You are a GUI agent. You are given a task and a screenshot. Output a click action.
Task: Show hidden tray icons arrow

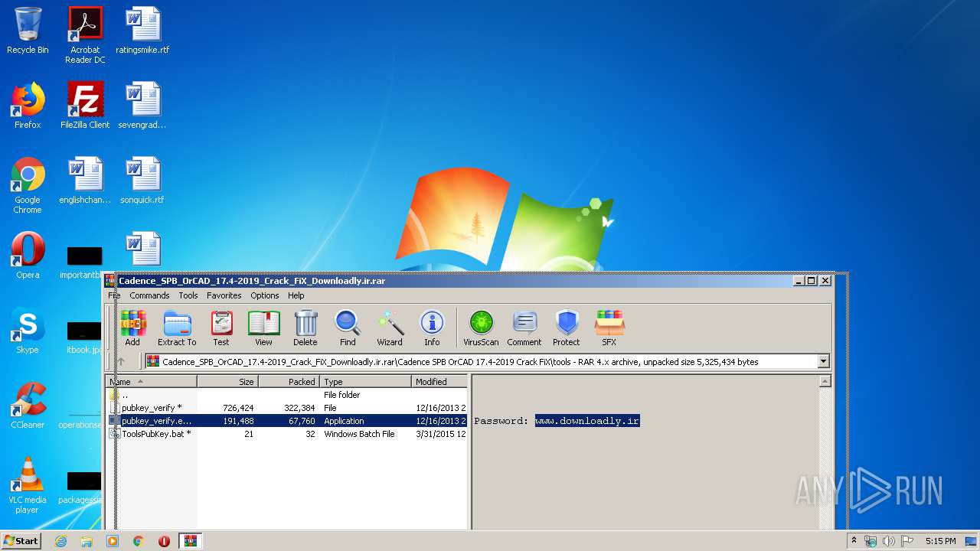tap(854, 541)
